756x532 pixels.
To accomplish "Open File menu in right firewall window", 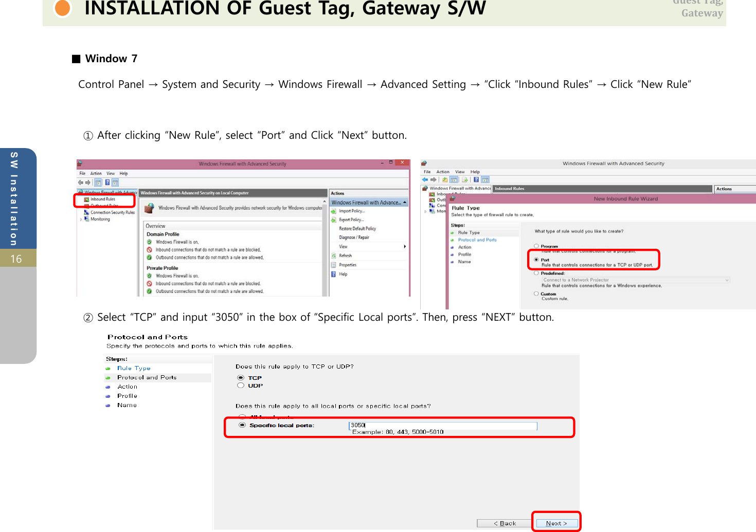I will [x=427, y=172].
